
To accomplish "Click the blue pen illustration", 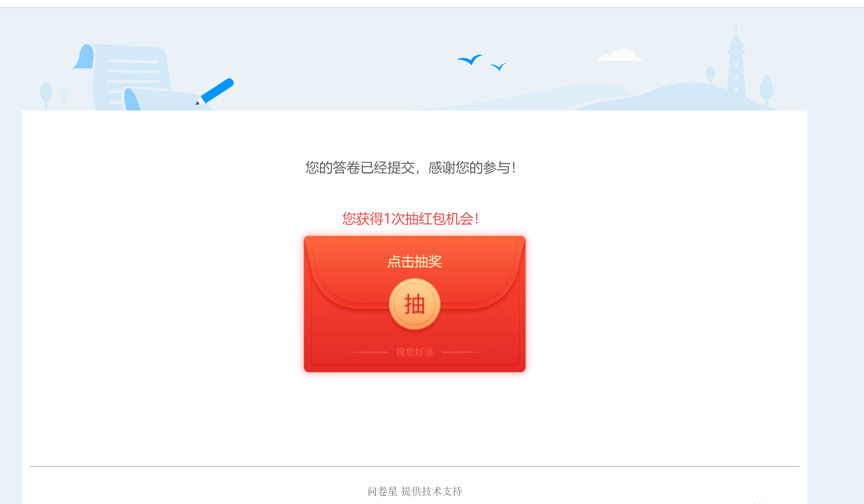I will 215,91.
